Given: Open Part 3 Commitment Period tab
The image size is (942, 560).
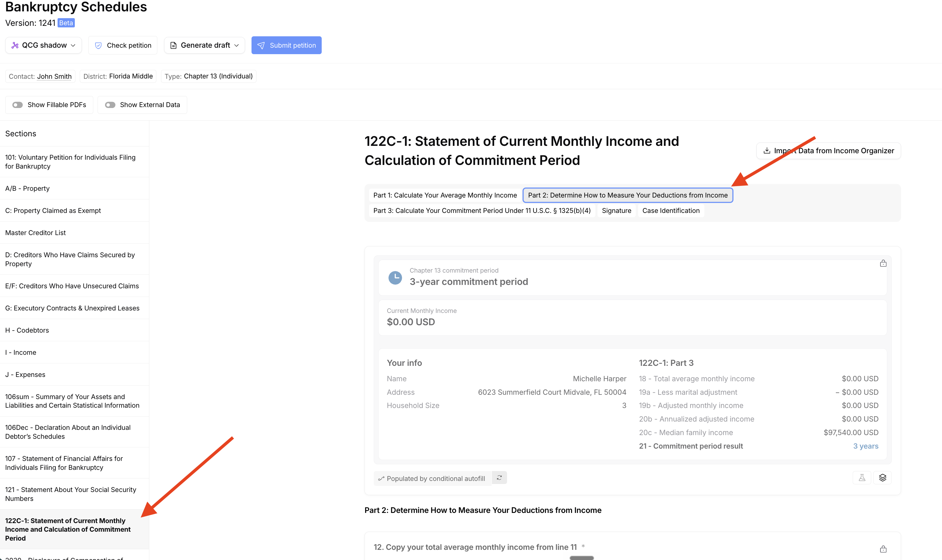Looking at the screenshot, I should pyautogui.click(x=482, y=210).
